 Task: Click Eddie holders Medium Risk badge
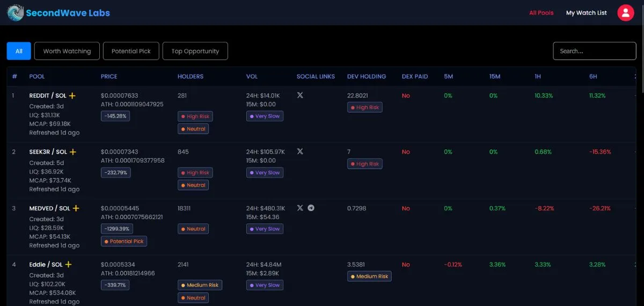pyautogui.click(x=200, y=285)
